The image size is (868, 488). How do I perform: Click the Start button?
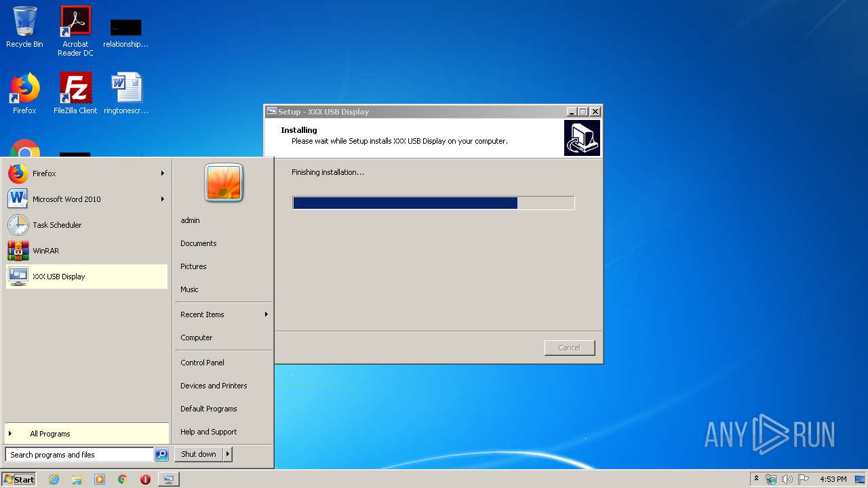pos(19,479)
